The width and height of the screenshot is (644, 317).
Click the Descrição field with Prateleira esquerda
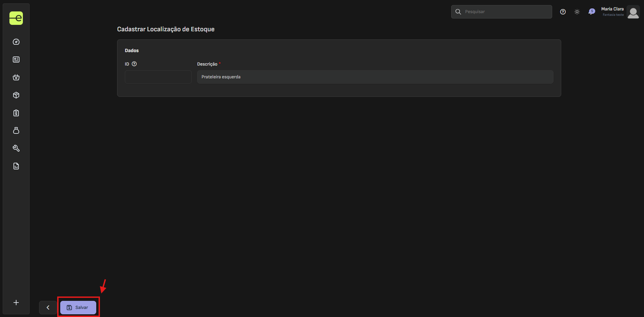tap(375, 77)
